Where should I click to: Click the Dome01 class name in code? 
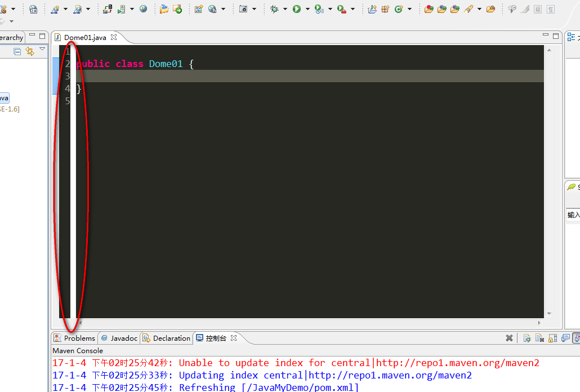166,64
